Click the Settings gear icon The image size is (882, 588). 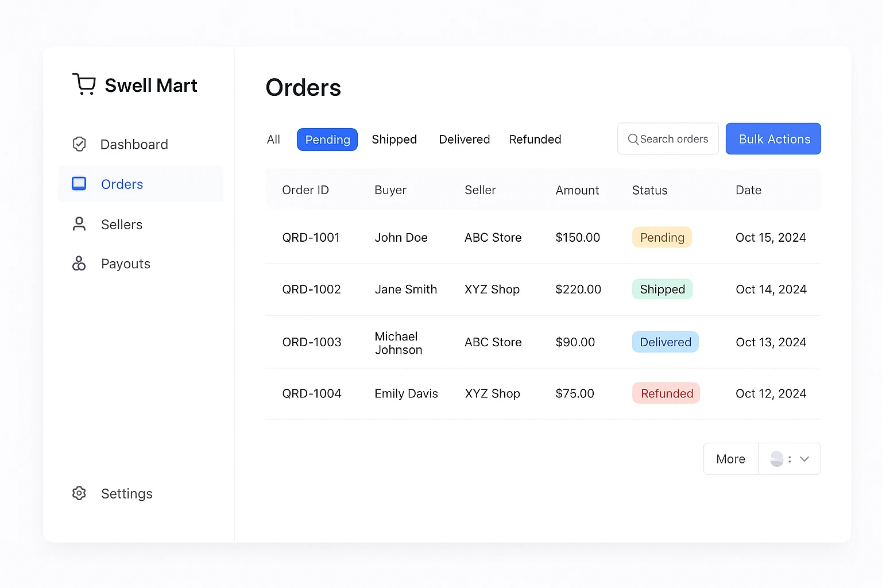pyautogui.click(x=79, y=493)
